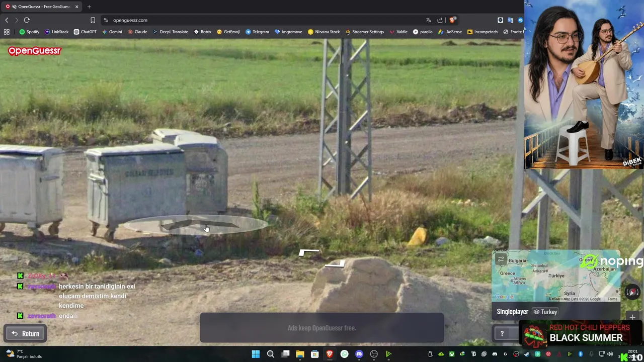
Task: Open the GetEmoji bookmark
Action: 228,32
